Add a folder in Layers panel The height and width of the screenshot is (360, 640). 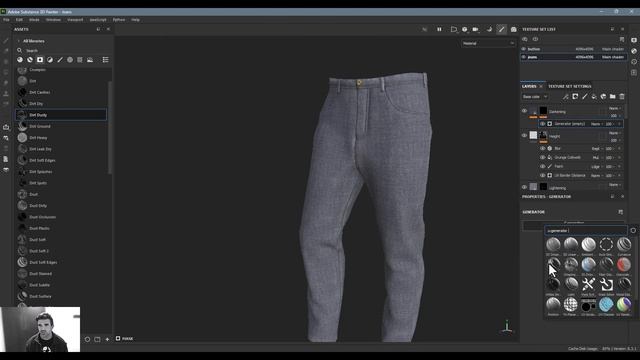click(613, 97)
